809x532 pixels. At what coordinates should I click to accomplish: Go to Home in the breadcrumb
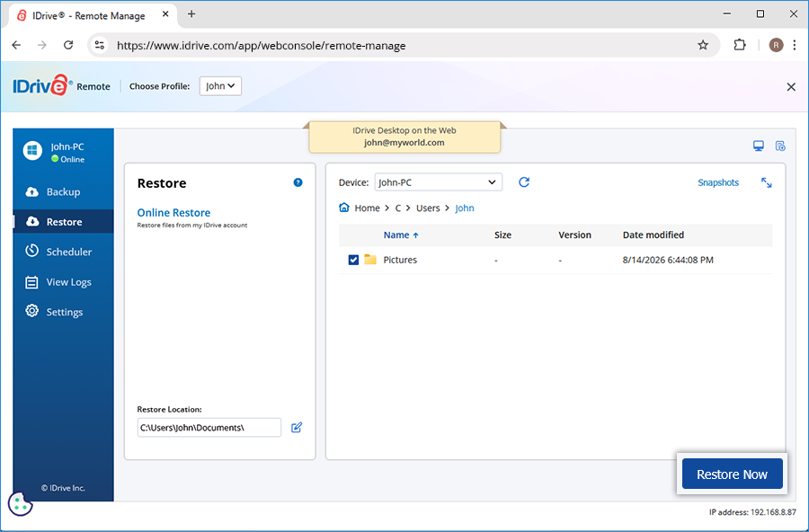(367, 208)
